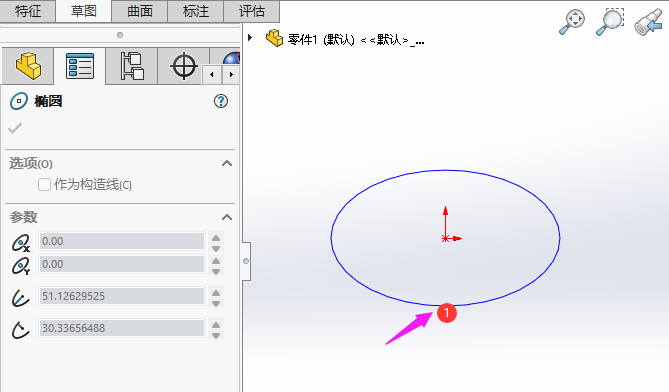
Task: Click the center X coordinate icon
Action: [20, 243]
